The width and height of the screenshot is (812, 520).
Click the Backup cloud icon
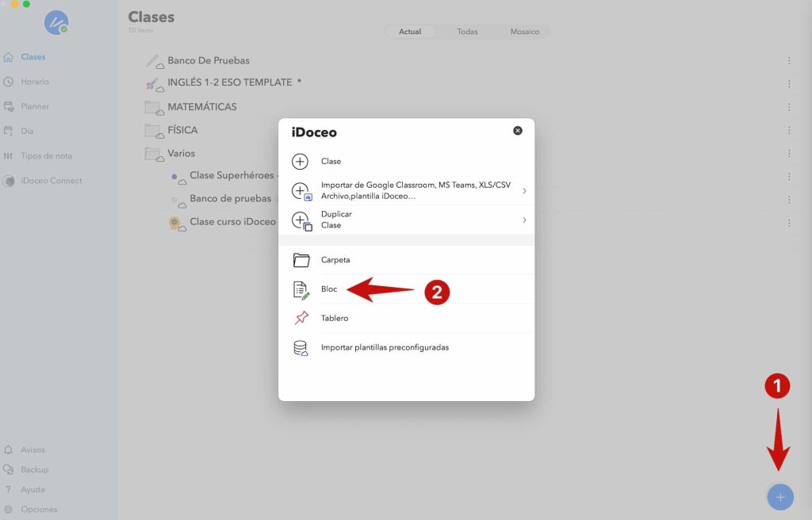[x=8, y=470]
